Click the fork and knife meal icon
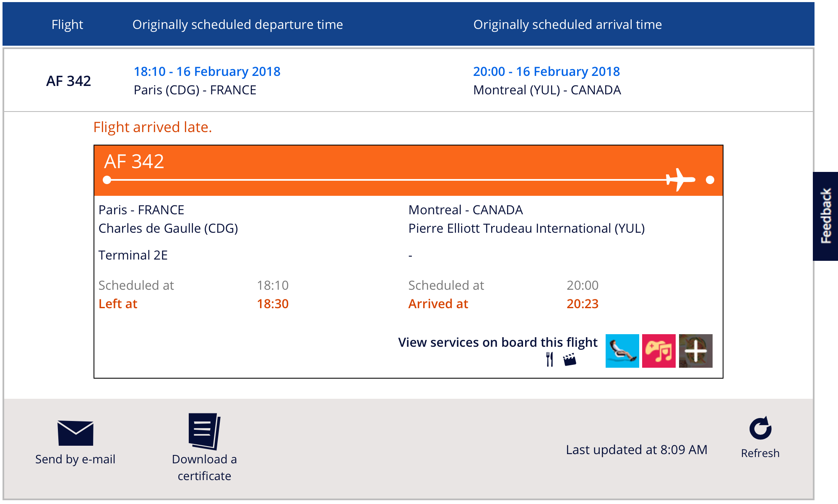The height and width of the screenshot is (504, 838). [549, 359]
